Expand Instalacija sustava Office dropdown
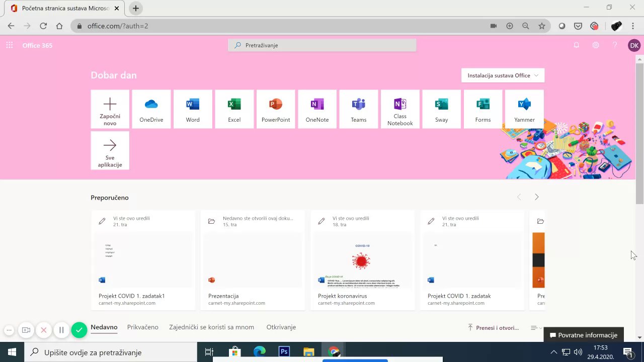The image size is (644, 362). click(x=503, y=75)
